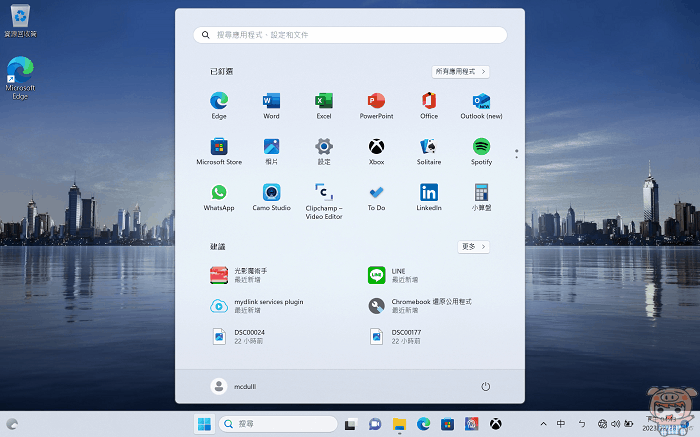Open Clipchamp Video Editor

tap(324, 201)
